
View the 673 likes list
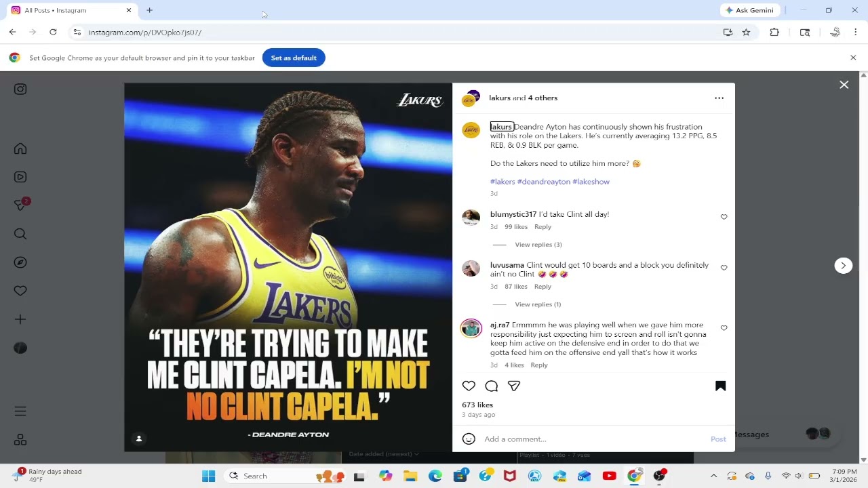pos(477,405)
